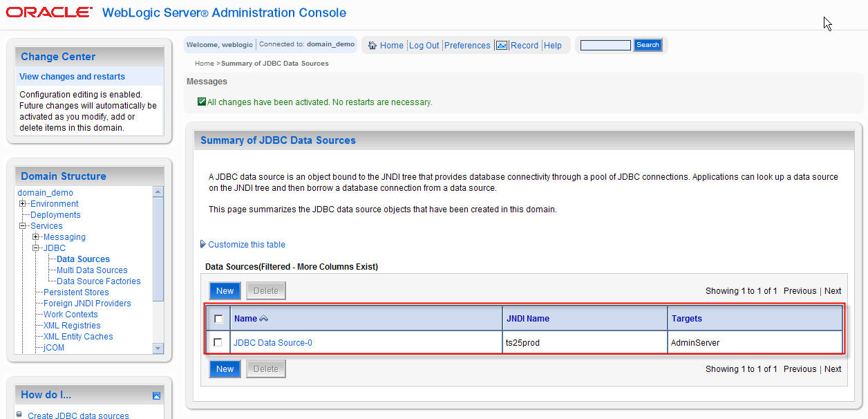Open Preferences from toolbar

(x=467, y=46)
